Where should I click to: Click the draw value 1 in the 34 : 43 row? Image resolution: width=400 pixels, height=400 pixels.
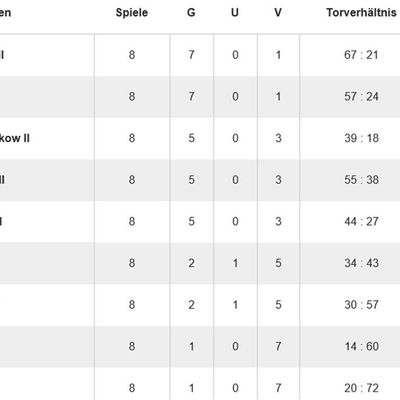[235, 263]
